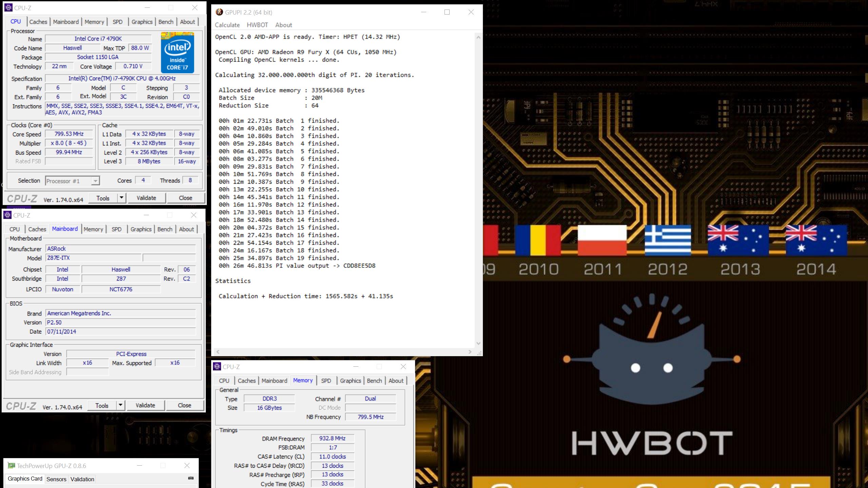The height and width of the screenshot is (488, 868).
Task: Click BIOS Date value '07/11/2014'
Action: 120,331
